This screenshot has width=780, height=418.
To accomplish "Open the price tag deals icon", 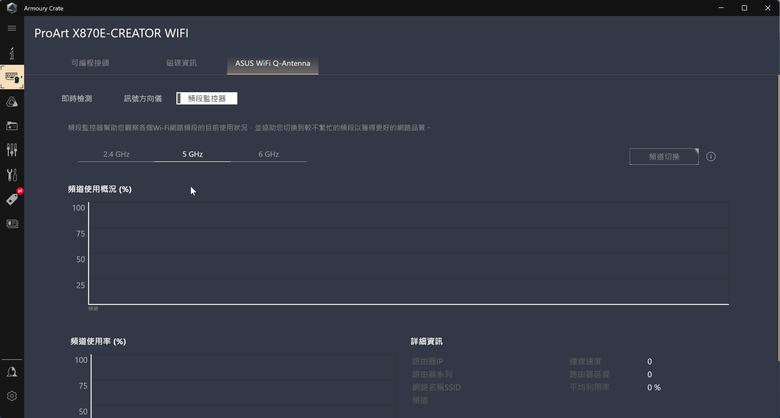I will pyautogui.click(x=12, y=199).
